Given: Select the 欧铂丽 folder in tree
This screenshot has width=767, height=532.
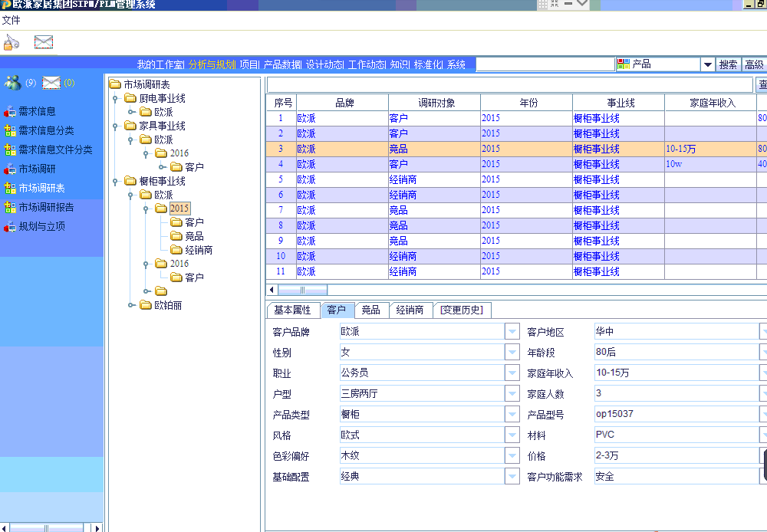Looking at the screenshot, I should point(167,305).
